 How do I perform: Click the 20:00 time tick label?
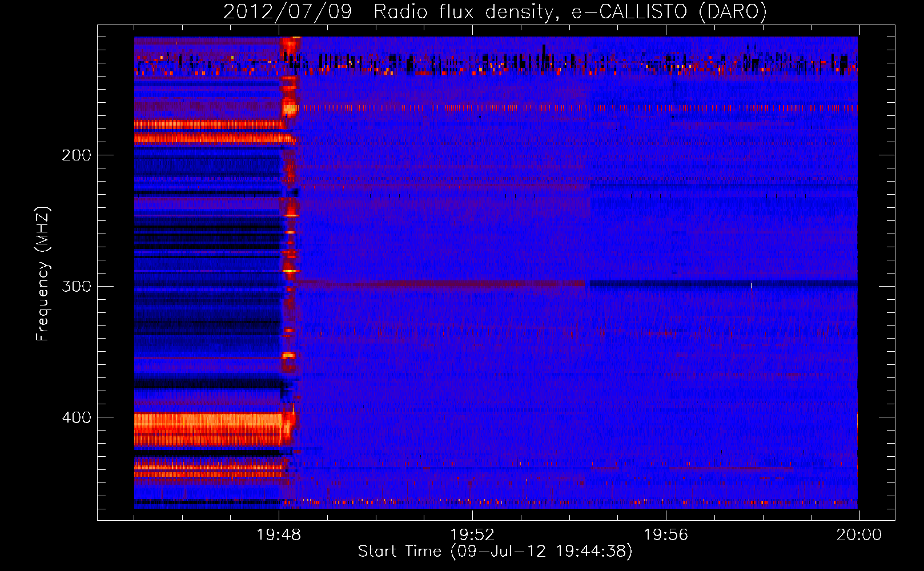pyautogui.click(x=859, y=535)
